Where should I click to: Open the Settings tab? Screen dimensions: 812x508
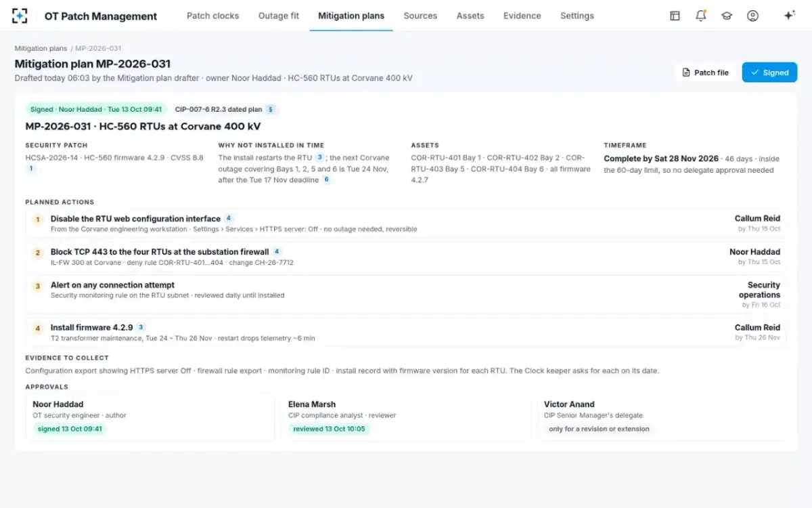point(577,16)
